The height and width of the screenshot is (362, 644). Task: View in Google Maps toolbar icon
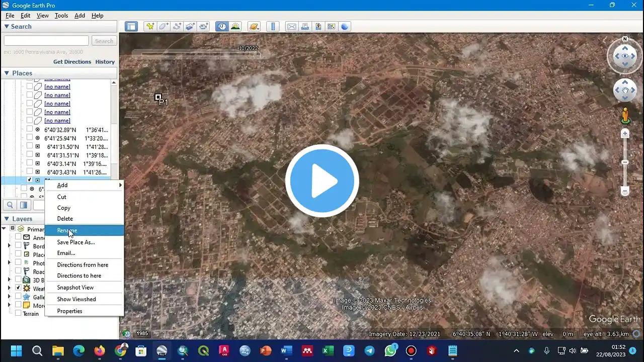pyautogui.click(x=332, y=27)
